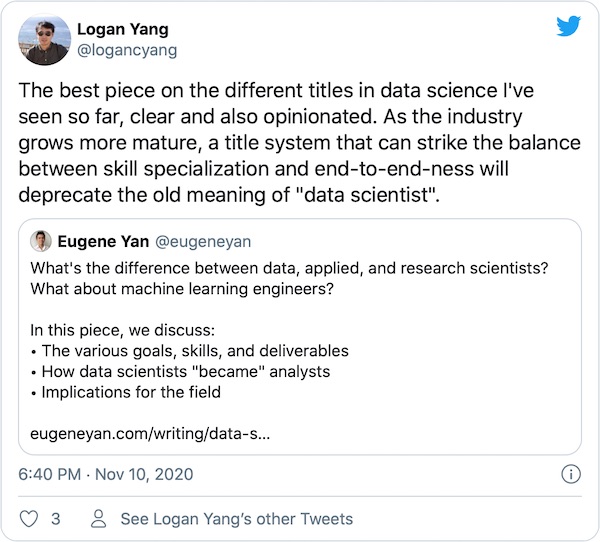Click the "Implications for the field" bullet

pyautogui.click(x=130, y=393)
